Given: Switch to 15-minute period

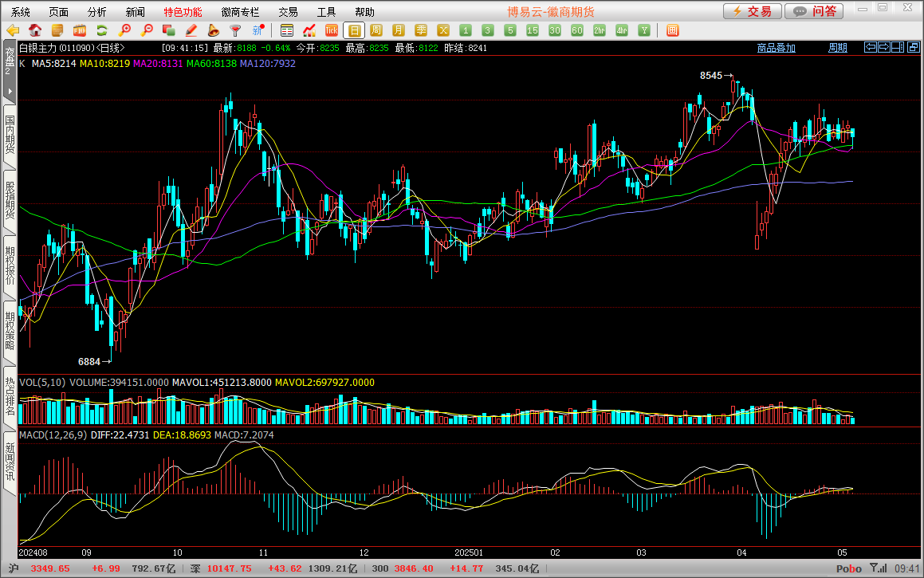Looking at the screenshot, I should click(x=533, y=30).
